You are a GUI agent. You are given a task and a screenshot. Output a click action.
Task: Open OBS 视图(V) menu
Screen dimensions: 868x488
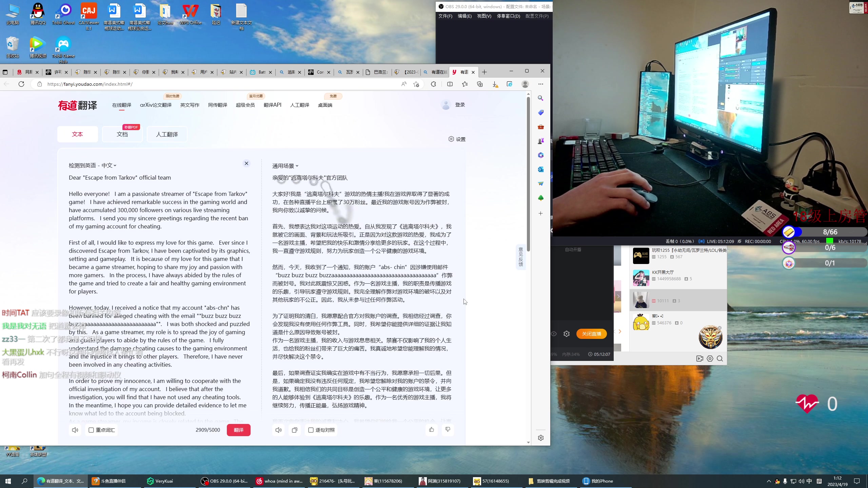[484, 16]
